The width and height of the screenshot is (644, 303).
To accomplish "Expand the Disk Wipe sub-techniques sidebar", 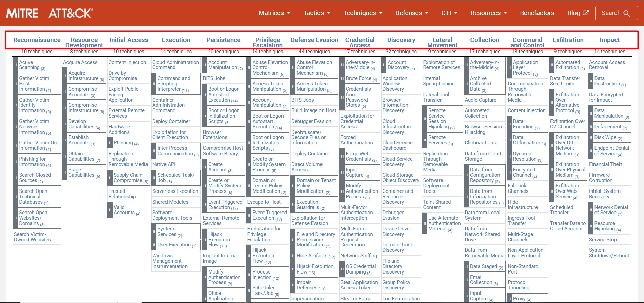I will (591, 138).
